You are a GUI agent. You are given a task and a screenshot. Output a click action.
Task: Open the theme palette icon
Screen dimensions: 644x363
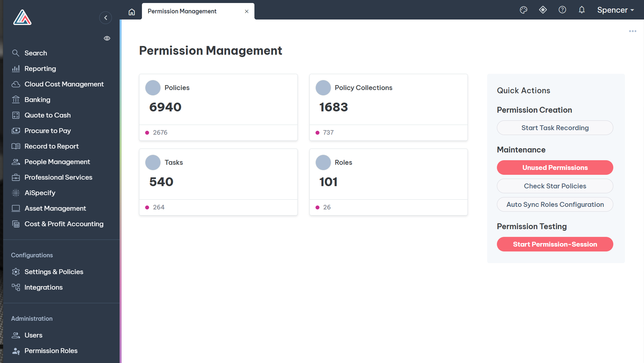point(523,10)
